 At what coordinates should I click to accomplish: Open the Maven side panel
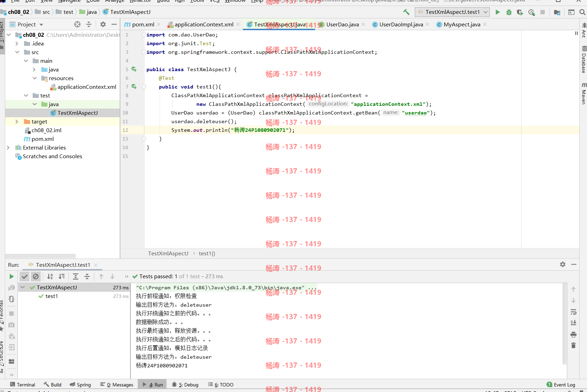(x=584, y=93)
